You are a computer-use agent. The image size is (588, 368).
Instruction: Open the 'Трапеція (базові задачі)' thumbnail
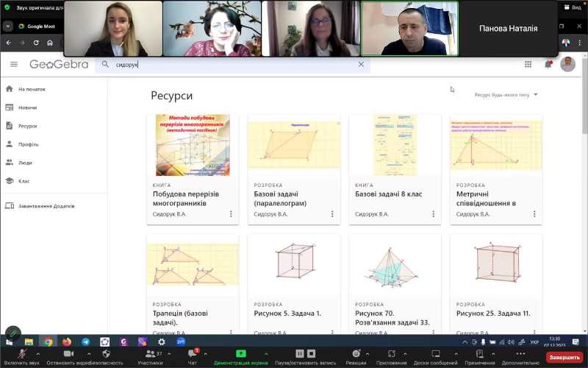[x=193, y=264]
